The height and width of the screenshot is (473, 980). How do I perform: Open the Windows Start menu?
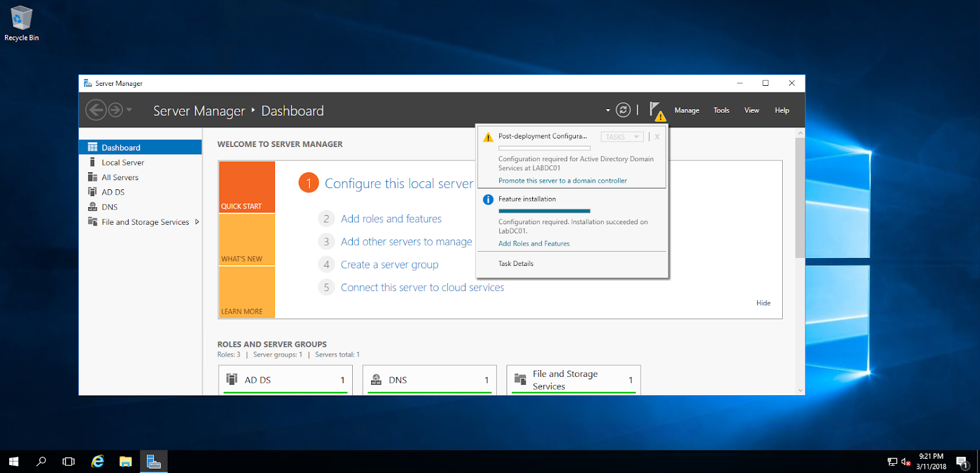pos(13,461)
